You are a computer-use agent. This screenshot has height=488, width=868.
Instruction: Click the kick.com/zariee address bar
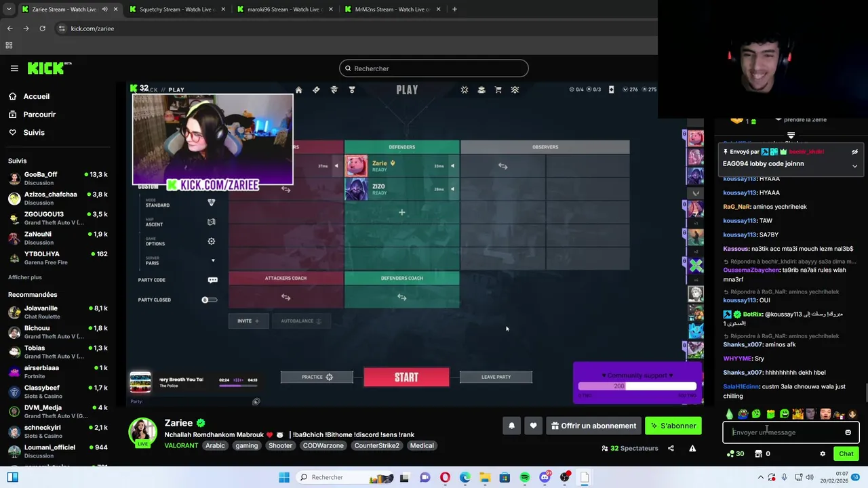click(x=355, y=28)
